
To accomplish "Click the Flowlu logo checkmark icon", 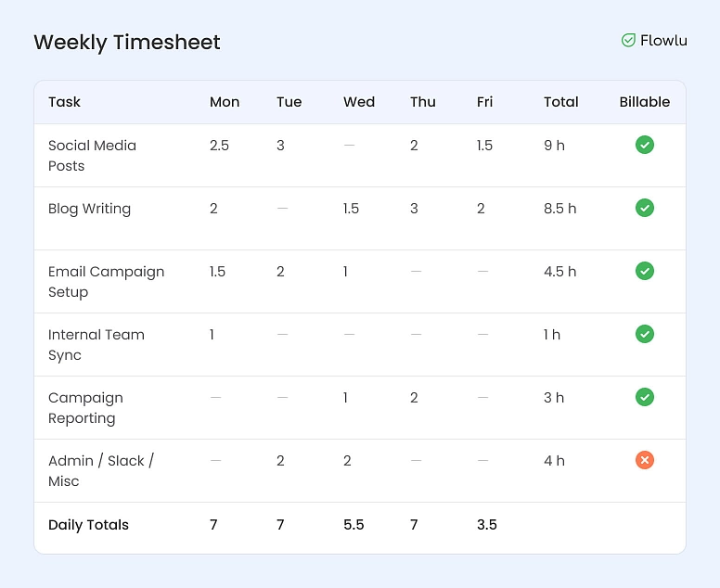I will point(628,41).
